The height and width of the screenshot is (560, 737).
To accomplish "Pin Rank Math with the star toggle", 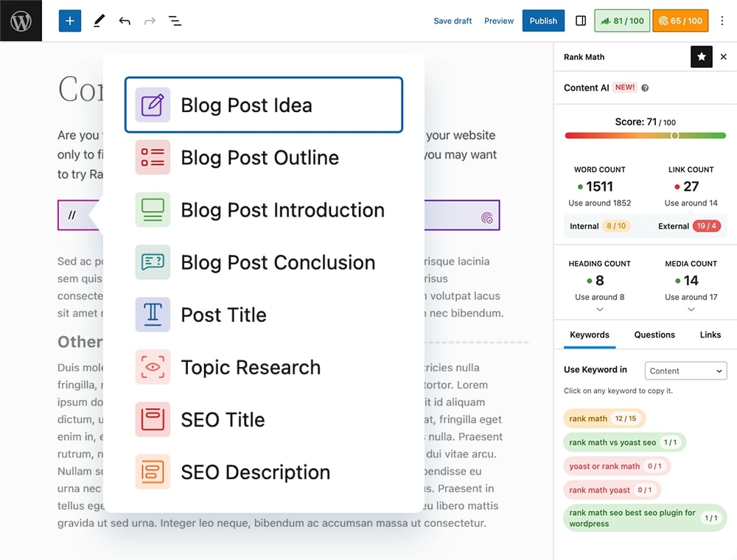I will point(701,57).
